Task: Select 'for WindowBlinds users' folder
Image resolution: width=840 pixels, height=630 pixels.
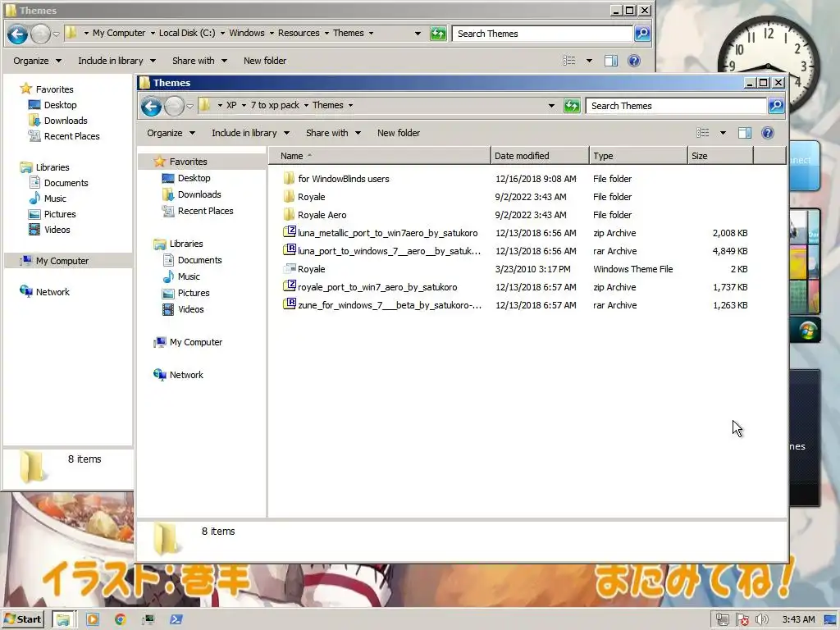Action: click(x=344, y=179)
